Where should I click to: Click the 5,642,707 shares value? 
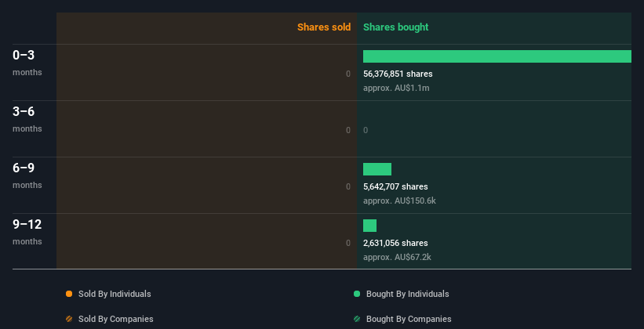pyautogui.click(x=395, y=186)
